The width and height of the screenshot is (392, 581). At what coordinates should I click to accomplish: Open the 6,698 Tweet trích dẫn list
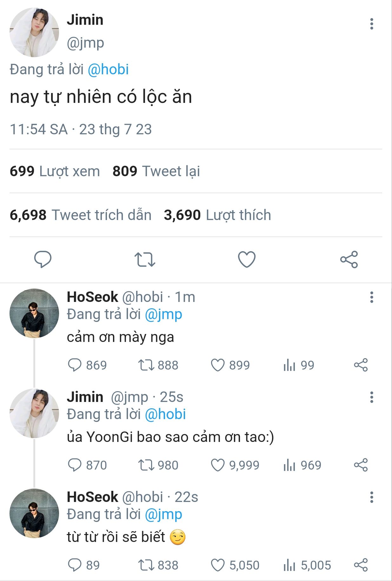(81, 215)
